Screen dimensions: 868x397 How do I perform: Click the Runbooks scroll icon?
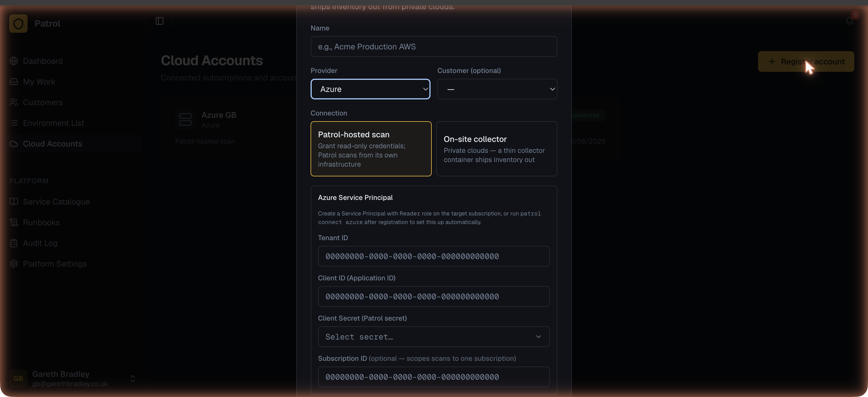coord(14,222)
